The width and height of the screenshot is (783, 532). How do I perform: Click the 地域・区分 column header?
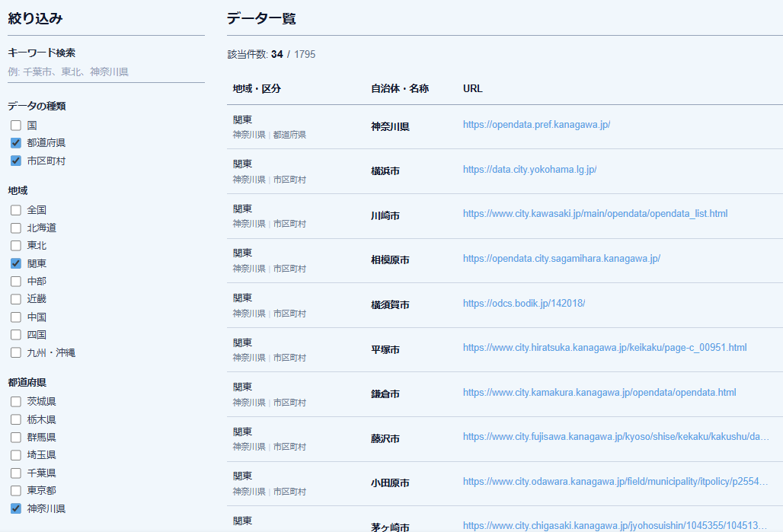click(257, 89)
